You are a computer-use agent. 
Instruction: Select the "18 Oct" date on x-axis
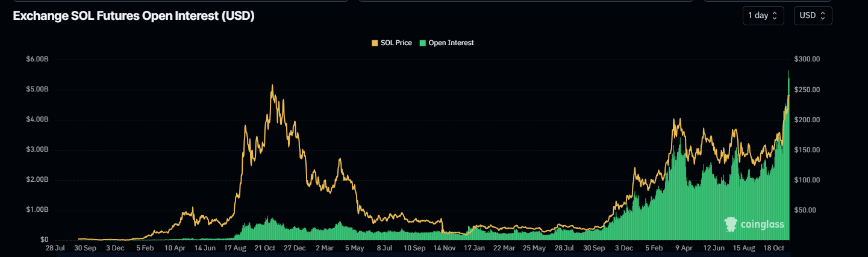tap(774, 247)
